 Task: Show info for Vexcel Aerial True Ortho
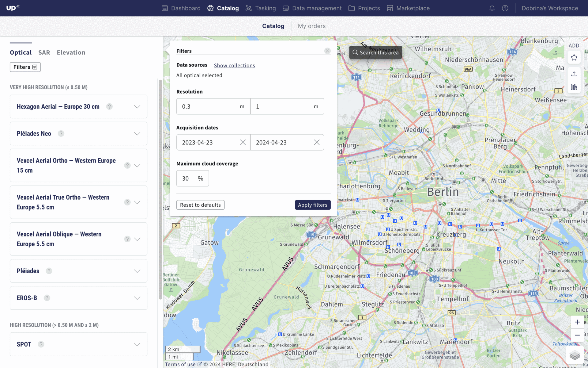click(x=127, y=202)
